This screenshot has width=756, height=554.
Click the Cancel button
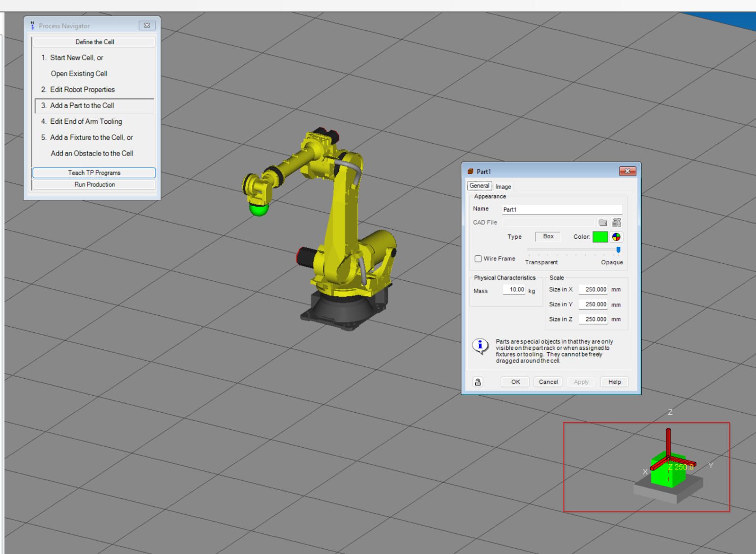point(548,382)
